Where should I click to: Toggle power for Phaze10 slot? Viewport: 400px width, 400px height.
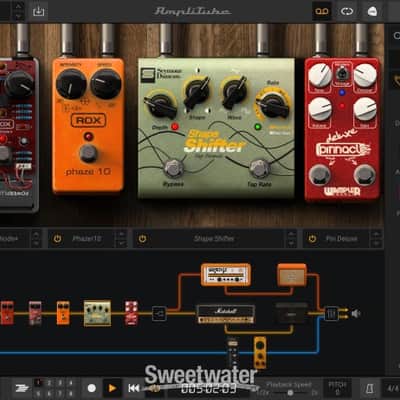pyautogui.click(x=57, y=239)
